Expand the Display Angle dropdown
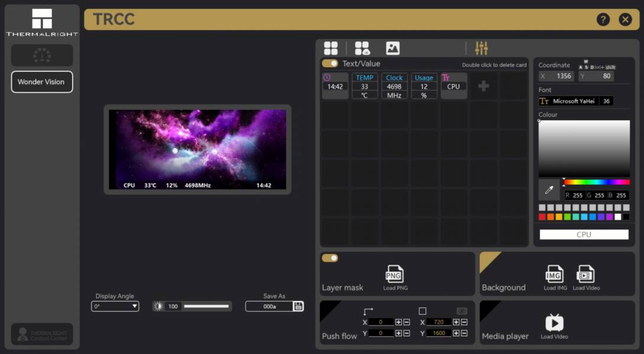Screen dimensions: 644x354 (x=115, y=306)
